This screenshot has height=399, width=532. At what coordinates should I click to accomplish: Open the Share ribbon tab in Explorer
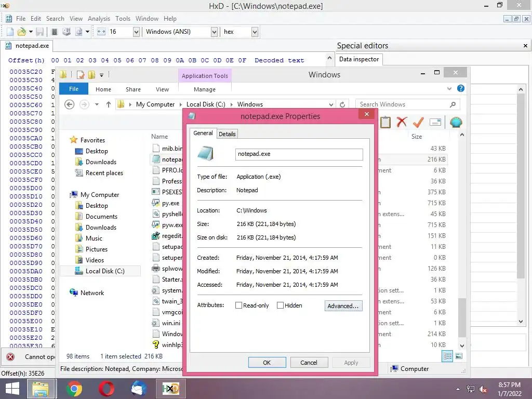[x=133, y=89]
